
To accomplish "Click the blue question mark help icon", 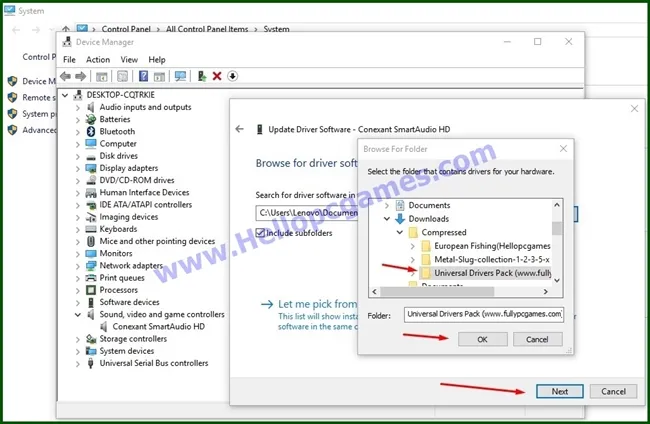I will coord(144,76).
